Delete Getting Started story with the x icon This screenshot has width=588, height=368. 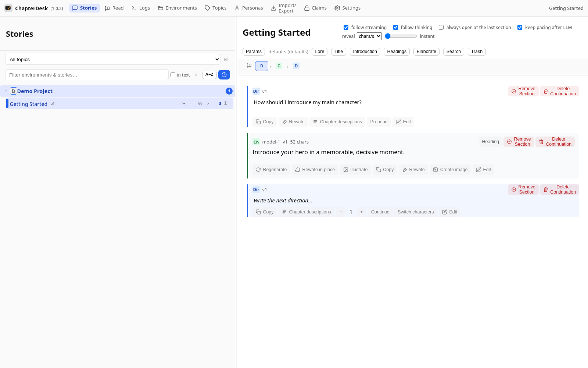point(208,104)
